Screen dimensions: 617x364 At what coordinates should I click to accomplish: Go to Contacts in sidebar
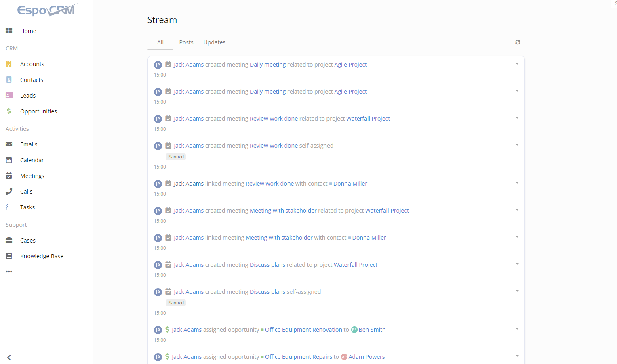pyautogui.click(x=32, y=80)
